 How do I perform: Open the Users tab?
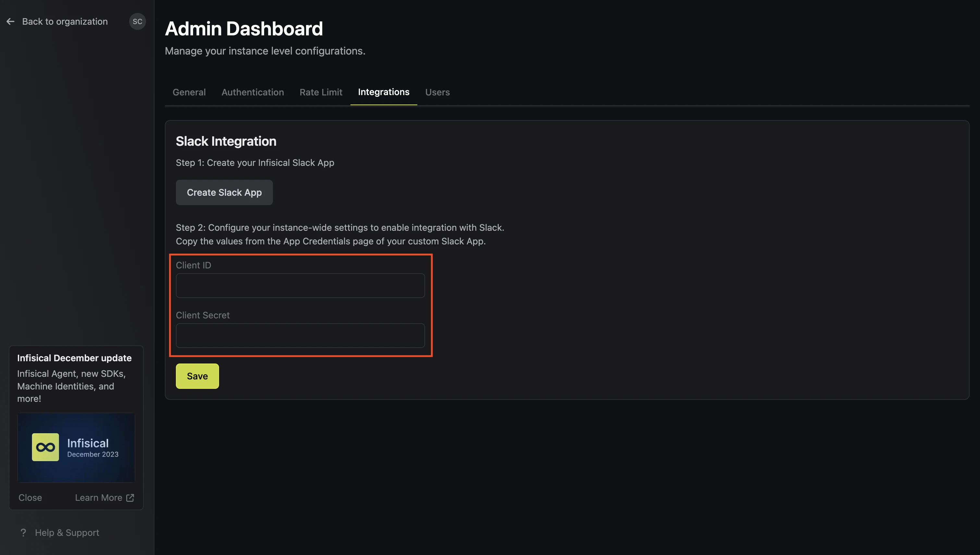tap(437, 92)
